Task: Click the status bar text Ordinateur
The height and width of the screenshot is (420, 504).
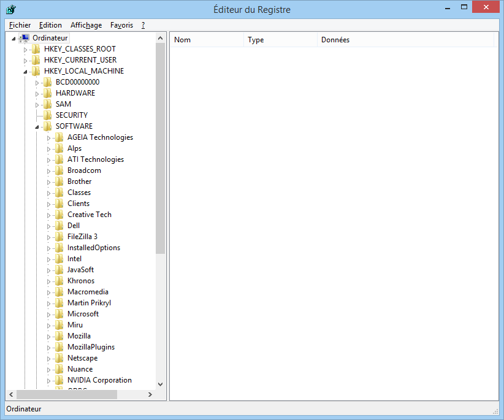Action: (24, 409)
